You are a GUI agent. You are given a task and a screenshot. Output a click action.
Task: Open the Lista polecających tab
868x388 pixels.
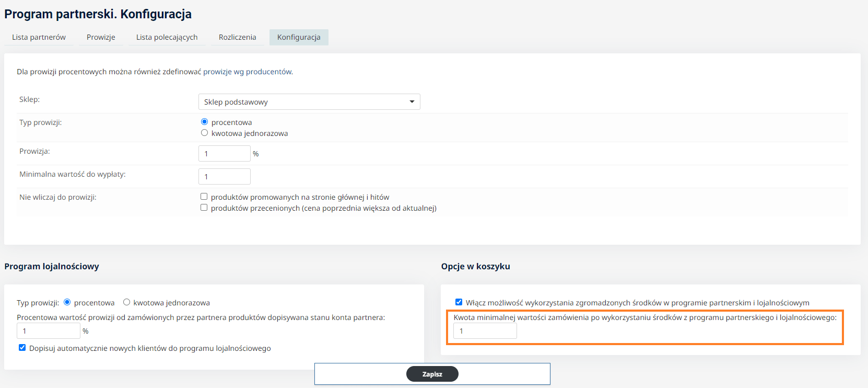[x=167, y=37]
